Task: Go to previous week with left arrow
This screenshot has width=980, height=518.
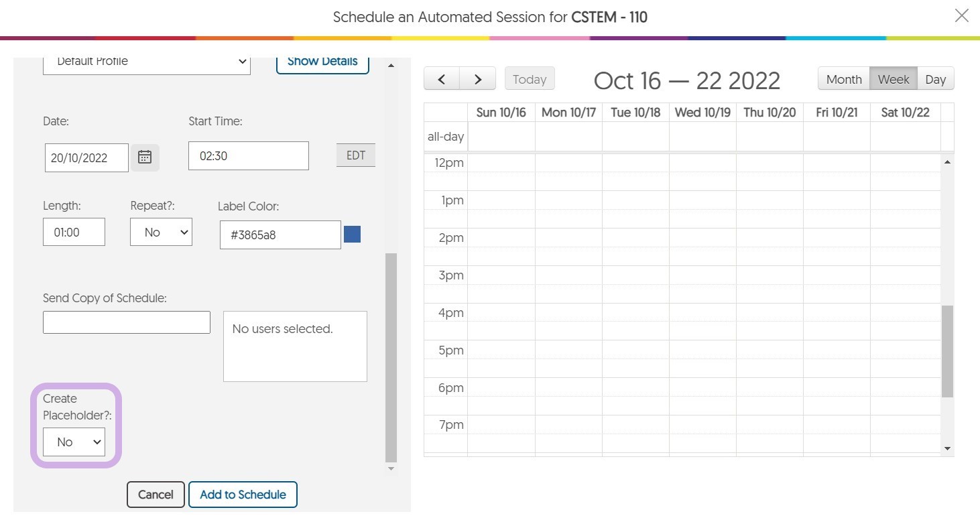Action: tap(442, 79)
